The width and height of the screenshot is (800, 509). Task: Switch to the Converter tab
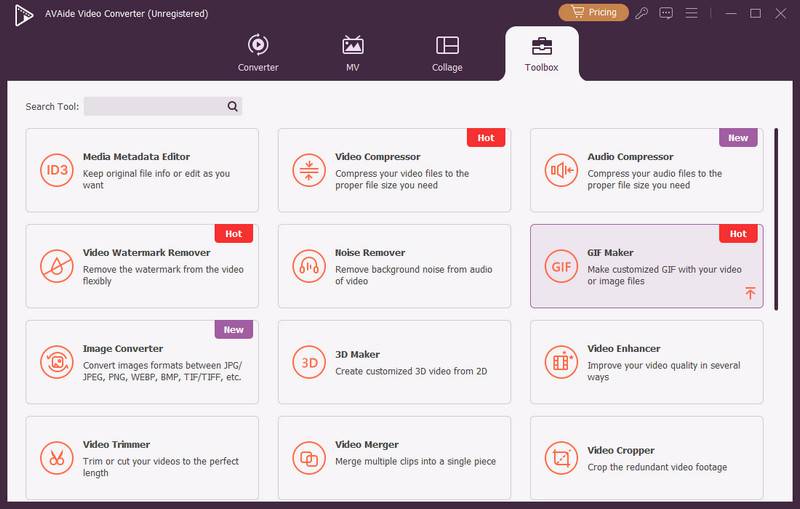click(258, 53)
